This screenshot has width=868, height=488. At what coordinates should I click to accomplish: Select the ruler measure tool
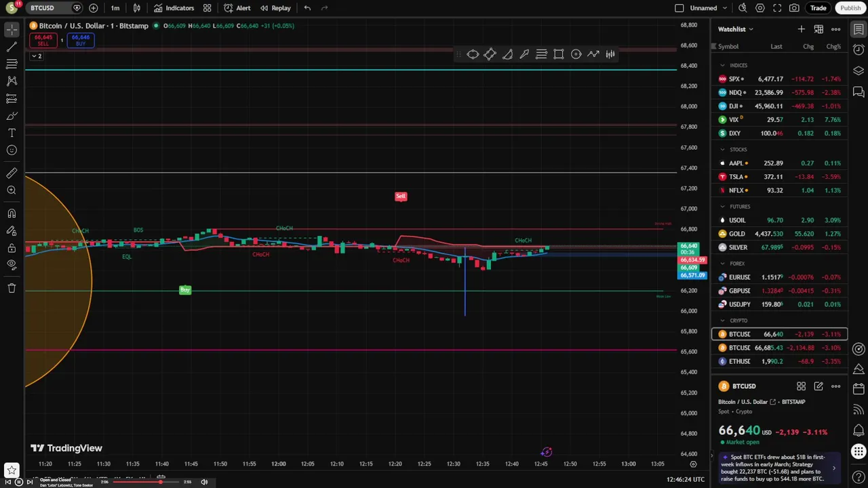pos(12,174)
